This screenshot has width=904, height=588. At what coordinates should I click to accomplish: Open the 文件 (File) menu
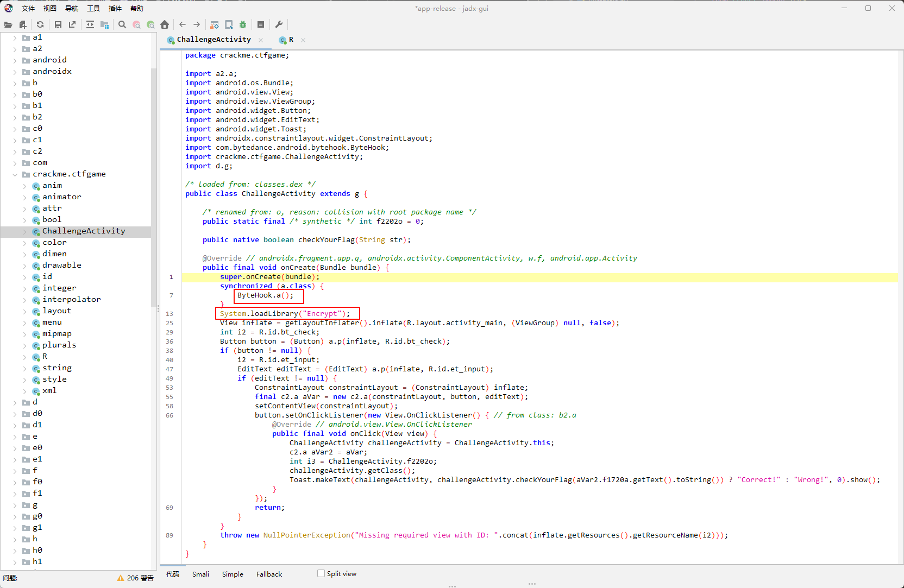(28, 8)
